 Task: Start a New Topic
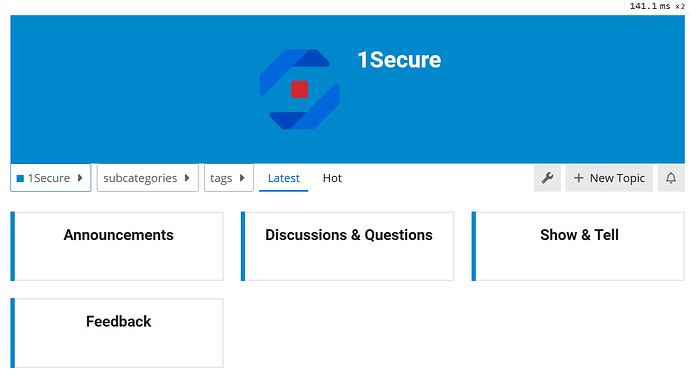[609, 178]
